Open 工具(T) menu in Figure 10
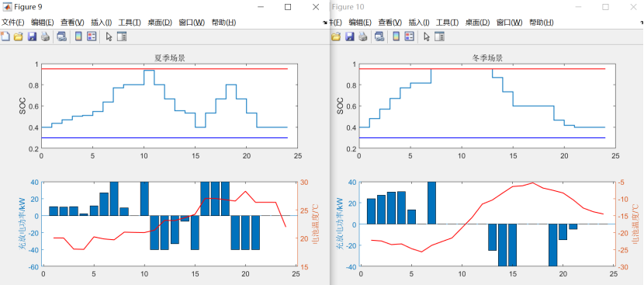This screenshot has width=644, height=285. point(447,23)
